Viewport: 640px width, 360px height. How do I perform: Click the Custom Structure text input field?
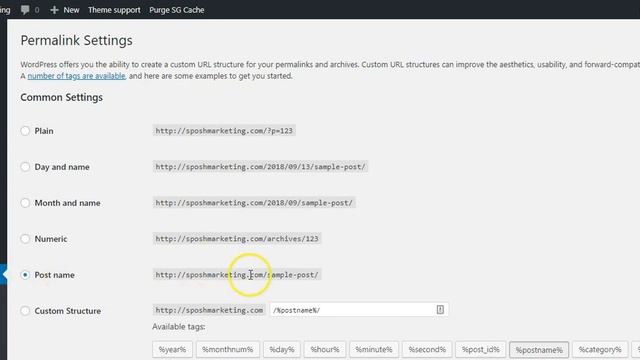(x=359, y=310)
